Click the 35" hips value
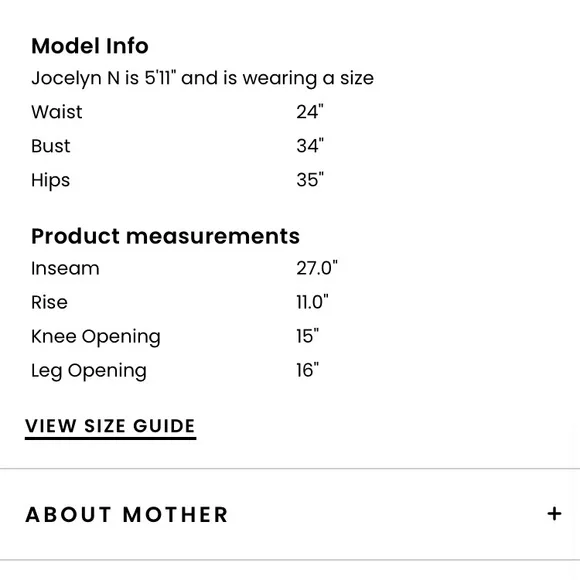This screenshot has width=580, height=580. 310,180
